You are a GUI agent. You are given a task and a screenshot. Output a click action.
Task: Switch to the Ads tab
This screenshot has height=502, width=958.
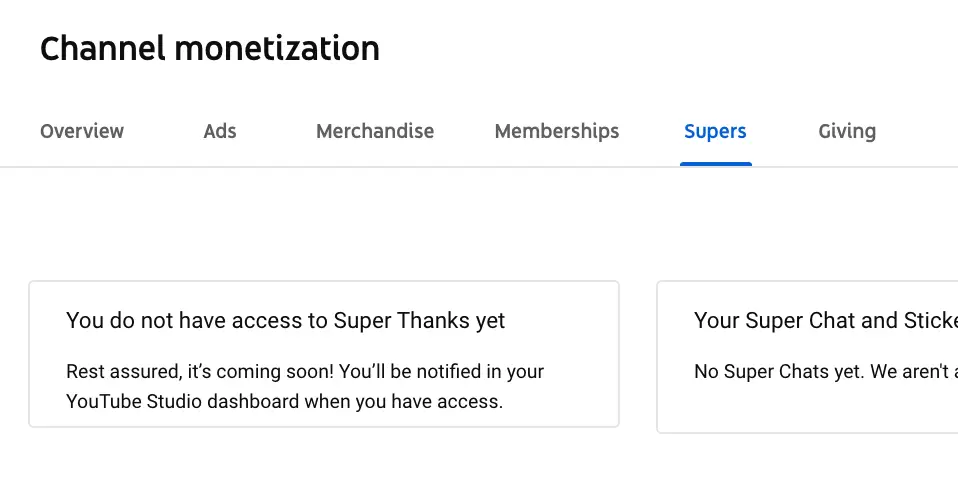pos(220,131)
